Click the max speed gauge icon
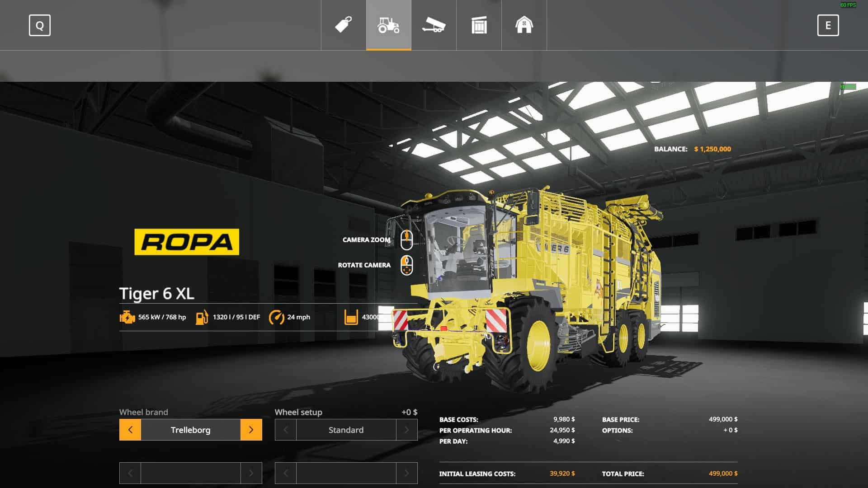The height and width of the screenshot is (488, 868). tap(276, 317)
